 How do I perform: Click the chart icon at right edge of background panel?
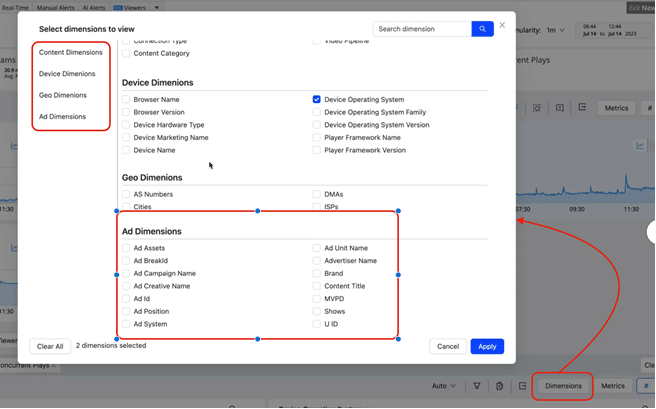(x=640, y=146)
